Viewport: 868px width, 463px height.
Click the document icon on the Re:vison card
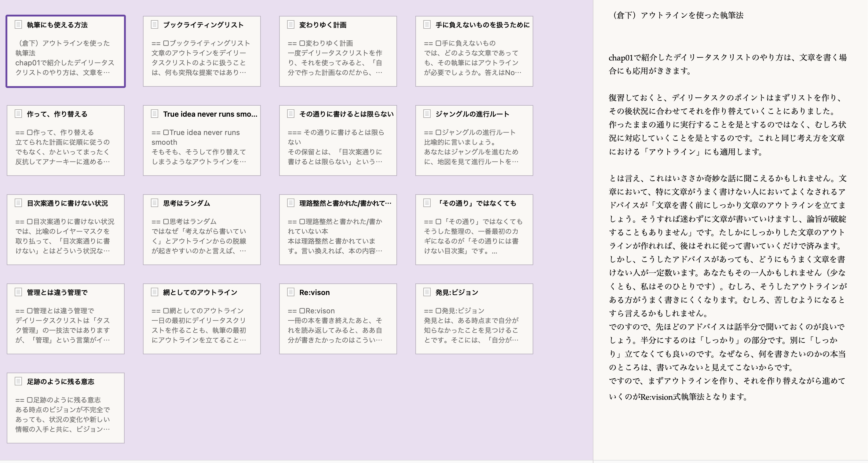click(290, 293)
